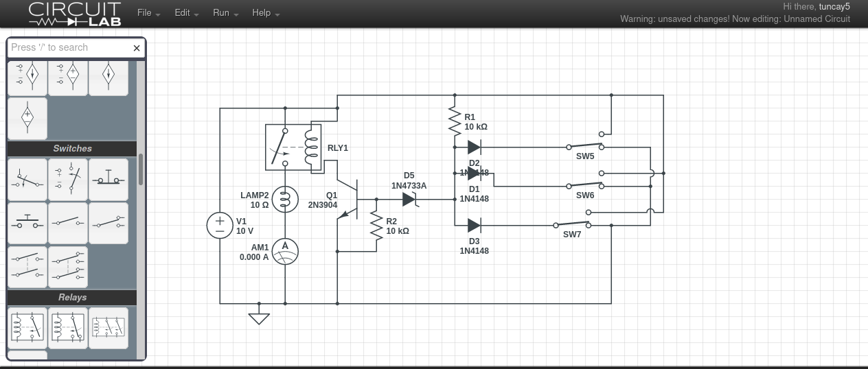This screenshot has width=868, height=369.
Task: Pick the SPDT relay component
Action: pos(68,328)
